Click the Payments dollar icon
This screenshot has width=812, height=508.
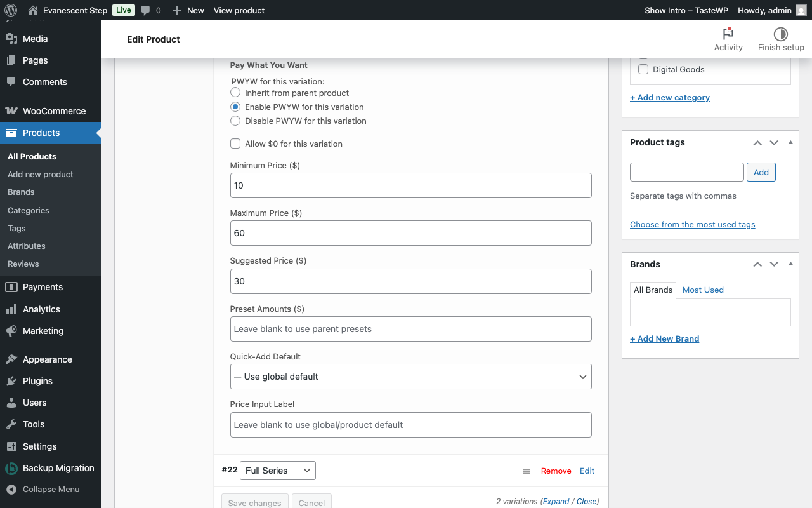pos(11,287)
